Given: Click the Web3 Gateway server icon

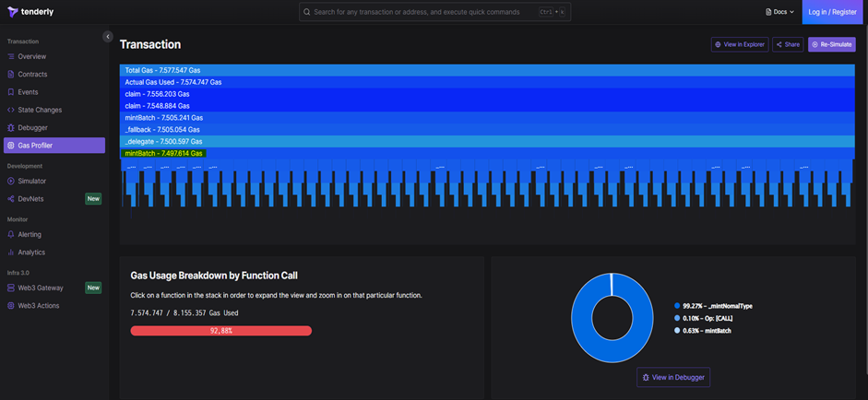Looking at the screenshot, I should [x=11, y=288].
